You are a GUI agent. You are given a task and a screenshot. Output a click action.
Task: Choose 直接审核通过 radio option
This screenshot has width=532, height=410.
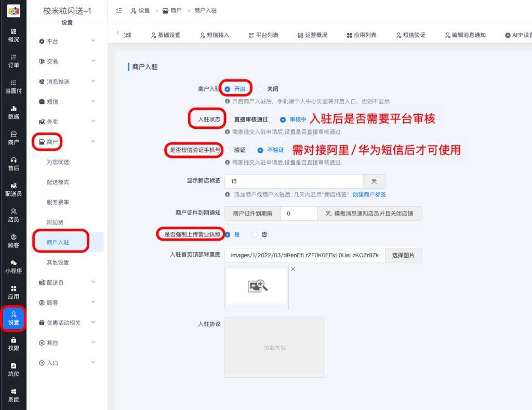228,120
